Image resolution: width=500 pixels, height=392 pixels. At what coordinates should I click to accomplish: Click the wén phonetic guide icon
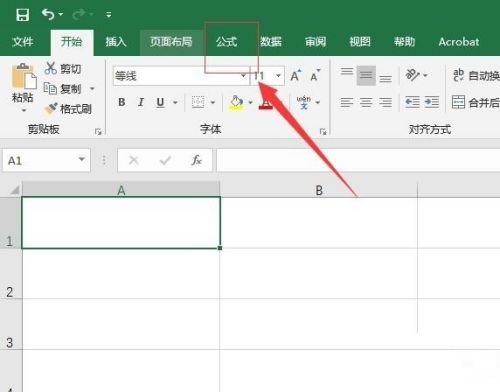[304, 102]
